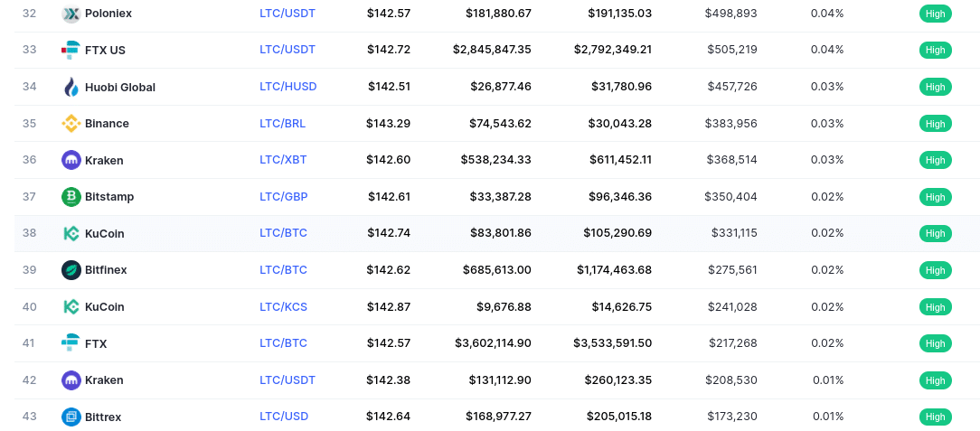Click the Kraken logo in row 36

tap(71, 160)
